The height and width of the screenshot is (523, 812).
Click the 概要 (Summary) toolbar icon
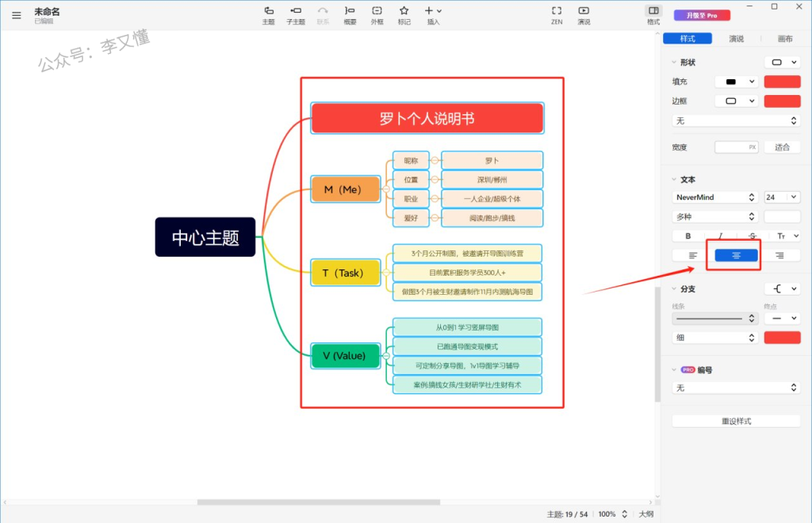click(x=350, y=14)
